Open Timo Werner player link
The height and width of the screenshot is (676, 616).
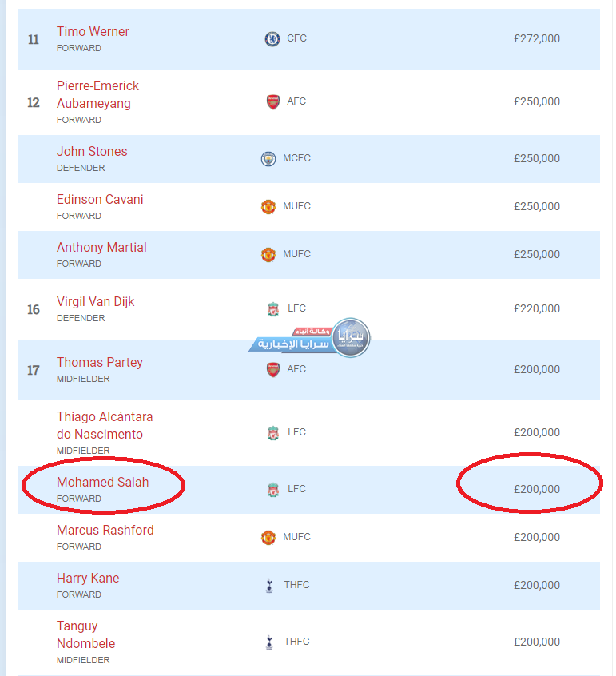pos(93,32)
